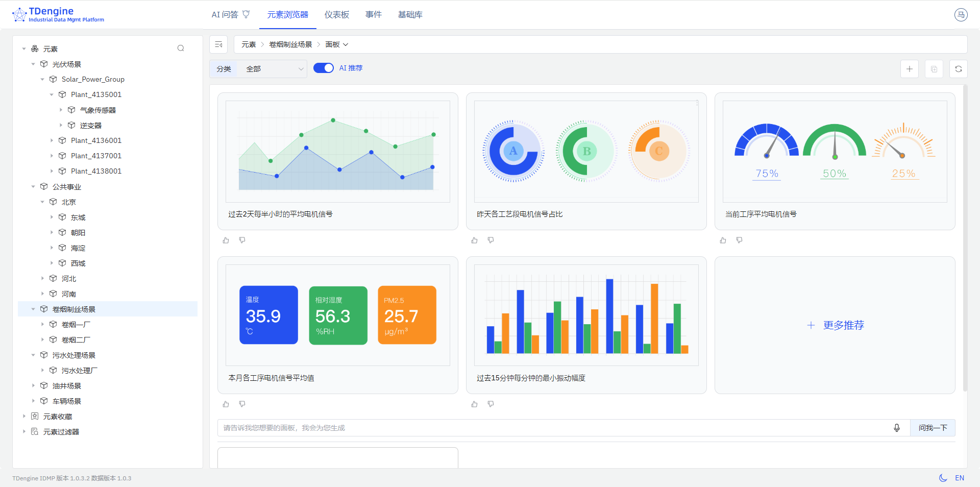Collapse the 公共事业 tree node
This screenshot has width=980, height=487.
coord(33,186)
